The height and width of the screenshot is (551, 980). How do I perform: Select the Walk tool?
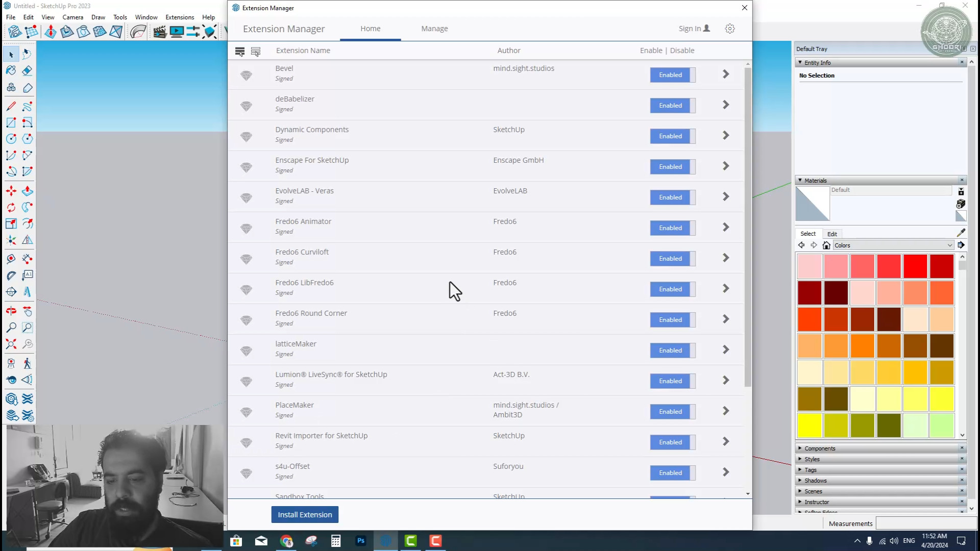[28, 363]
